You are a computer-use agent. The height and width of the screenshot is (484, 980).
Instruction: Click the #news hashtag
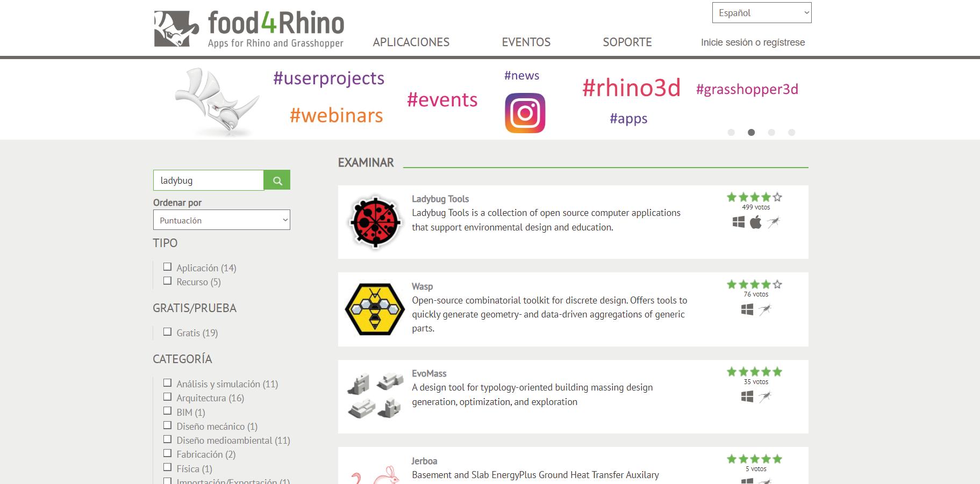(522, 76)
